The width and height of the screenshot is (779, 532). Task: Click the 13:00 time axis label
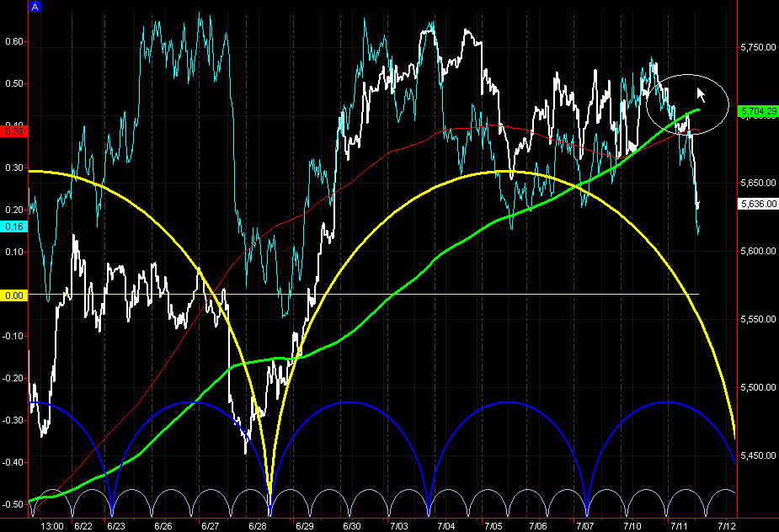click(x=51, y=526)
